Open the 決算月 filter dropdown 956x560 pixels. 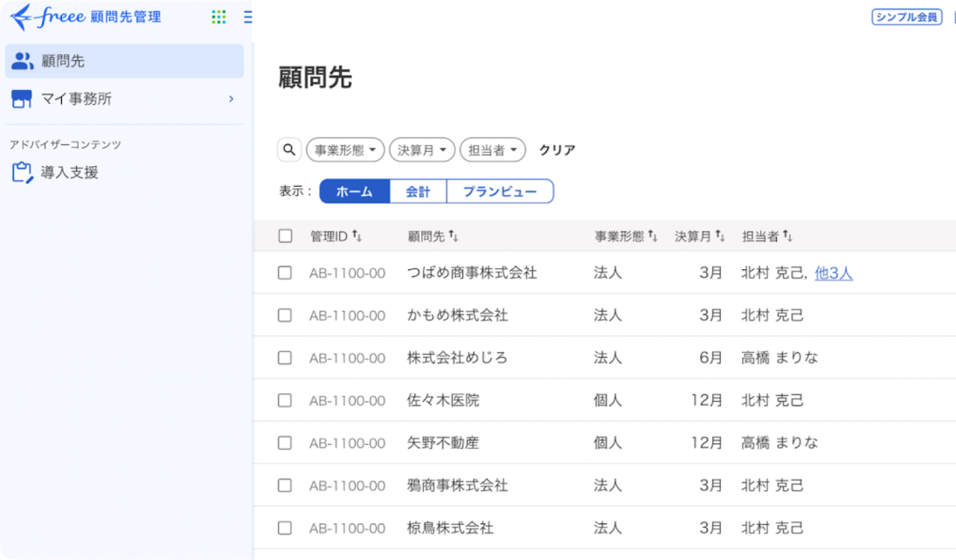(x=422, y=150)
